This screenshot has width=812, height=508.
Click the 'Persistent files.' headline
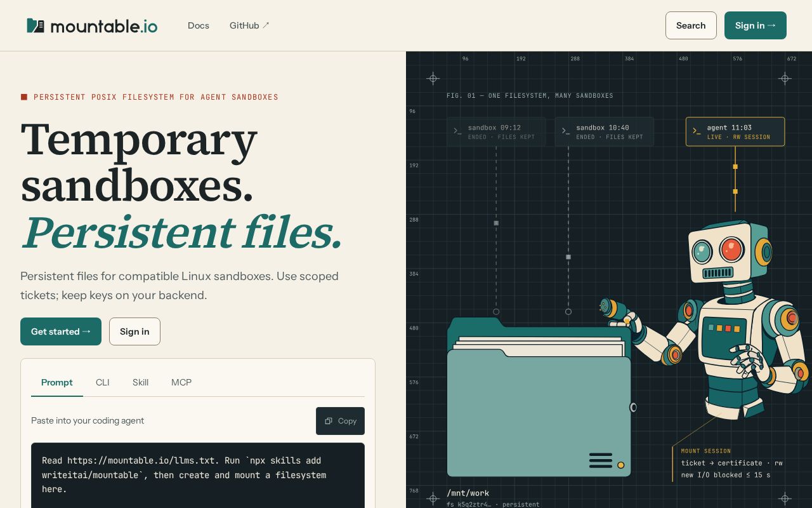pyautogui.click(x=181, y=233)
